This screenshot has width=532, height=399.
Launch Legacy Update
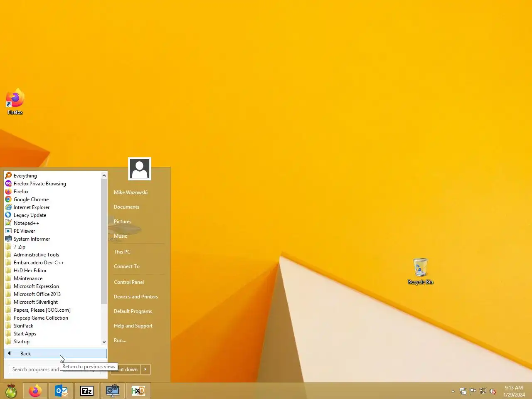tap(52, 215)
